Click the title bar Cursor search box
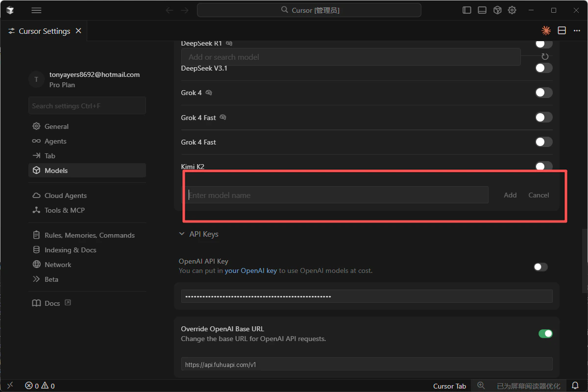Image resolution: width=588 pixels, height=392 pixels. pyautogui.click(x=309, y=10)
